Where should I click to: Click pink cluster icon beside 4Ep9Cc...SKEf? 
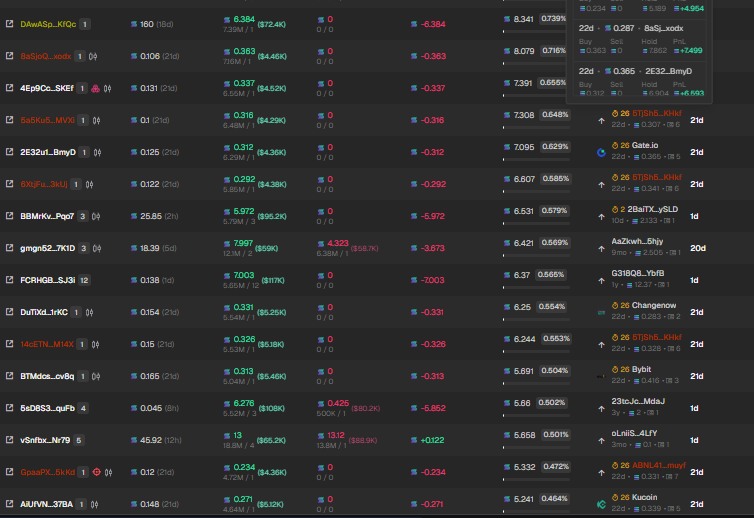click(x=95, y=88)
